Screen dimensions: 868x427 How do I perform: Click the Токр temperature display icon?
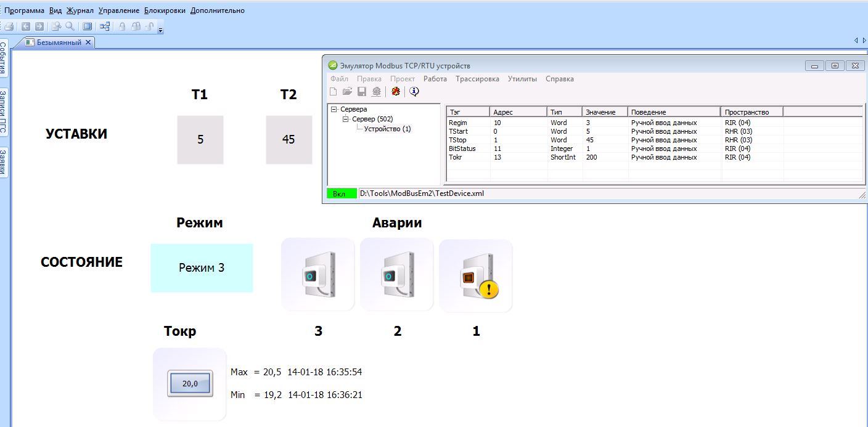coord(190,384)
